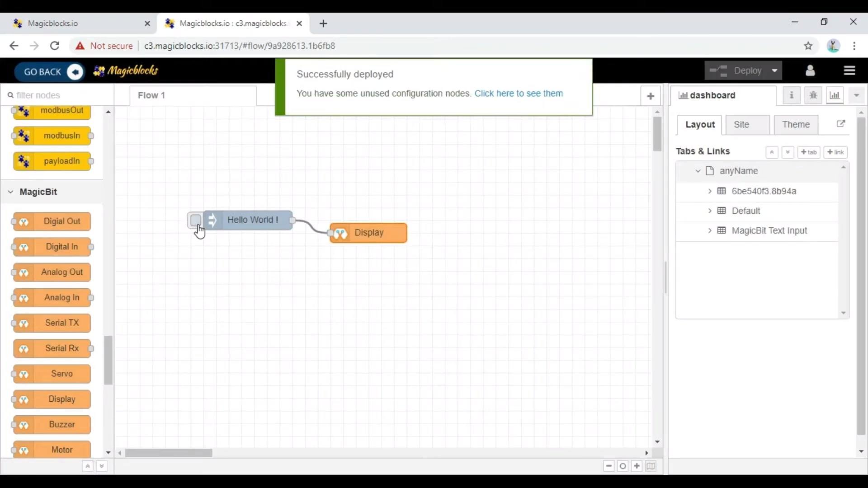Reload the browser page

tap(55, 46)
